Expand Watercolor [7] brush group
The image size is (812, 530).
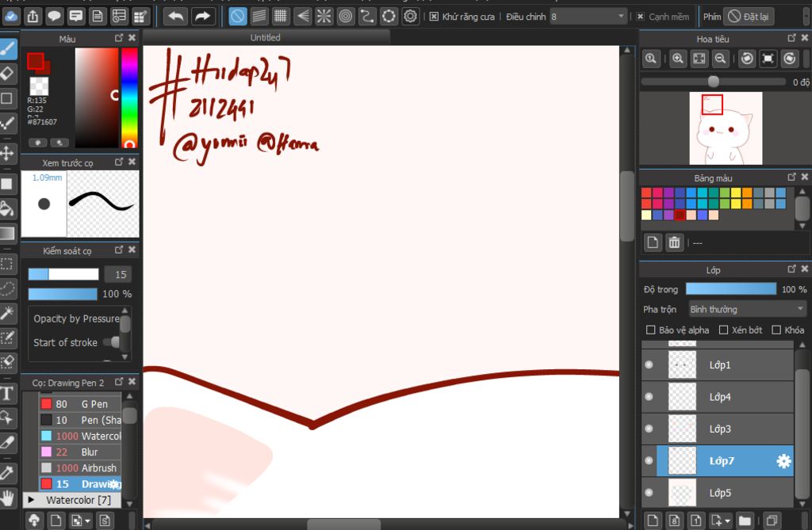click(32, 500)
